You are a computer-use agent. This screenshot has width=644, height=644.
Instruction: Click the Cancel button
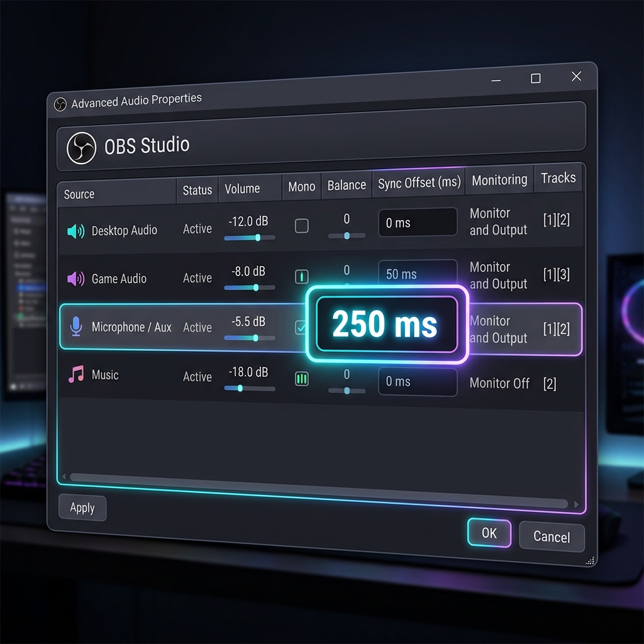[552, 537]
